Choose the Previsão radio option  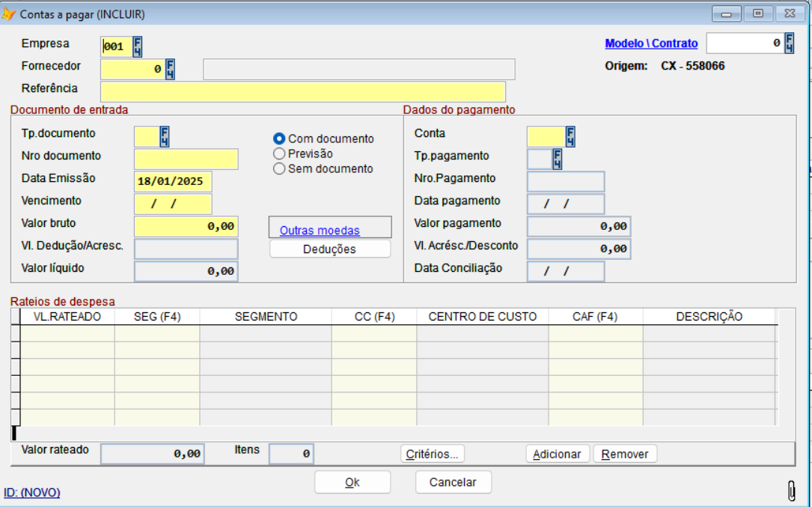point(279,154)
